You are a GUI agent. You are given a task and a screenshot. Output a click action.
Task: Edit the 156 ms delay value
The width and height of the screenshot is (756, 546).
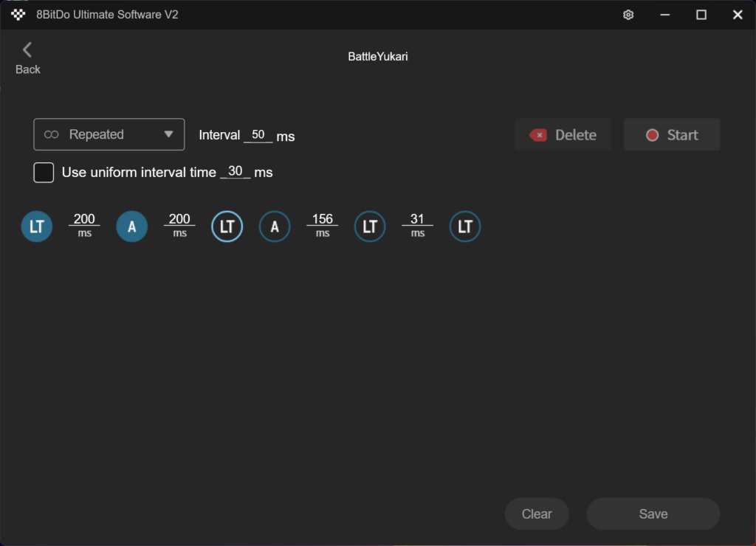pos(323,219)
